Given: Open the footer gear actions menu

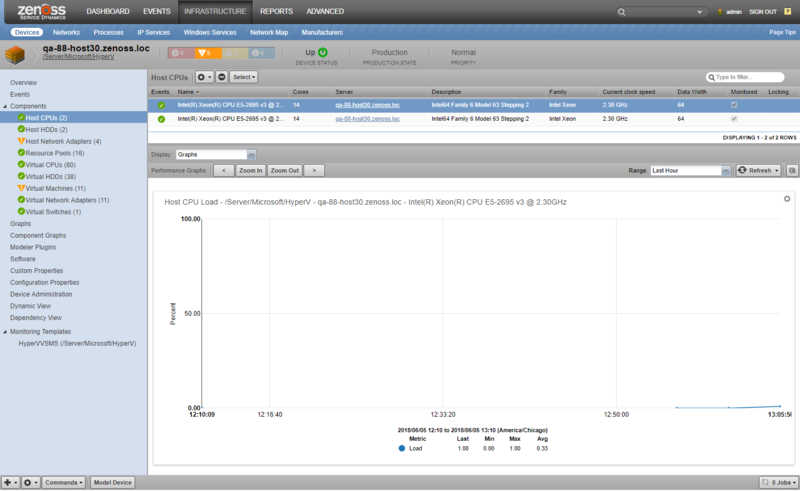Looking at the screenshot, I should [x=30, y=482].
